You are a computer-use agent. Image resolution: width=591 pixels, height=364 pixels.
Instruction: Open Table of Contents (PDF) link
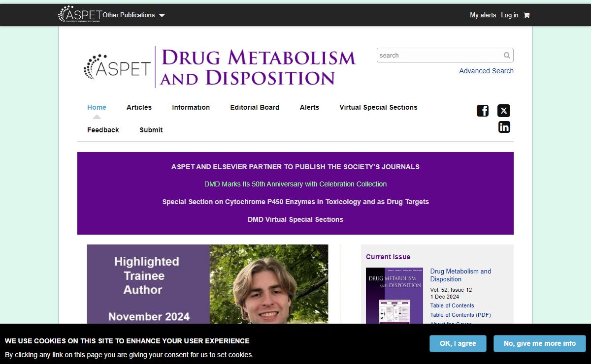460,315
